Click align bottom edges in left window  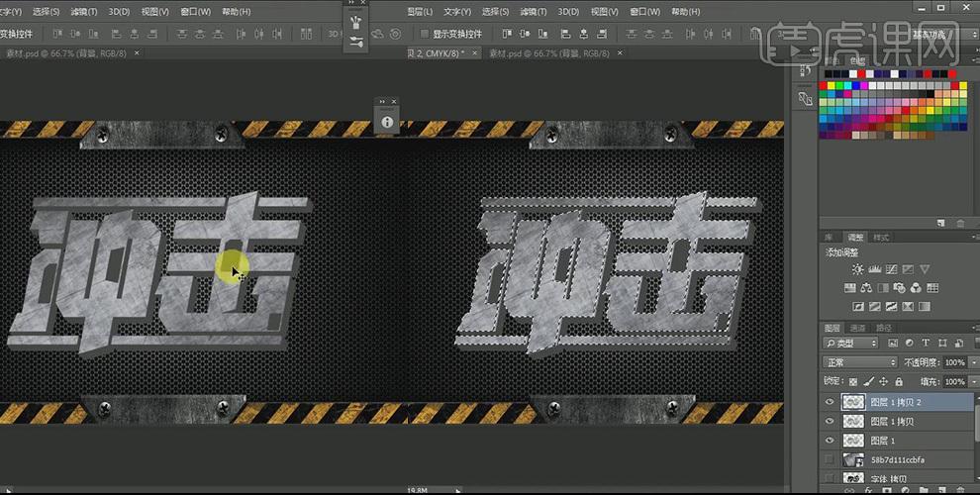(x=94, y=34)
